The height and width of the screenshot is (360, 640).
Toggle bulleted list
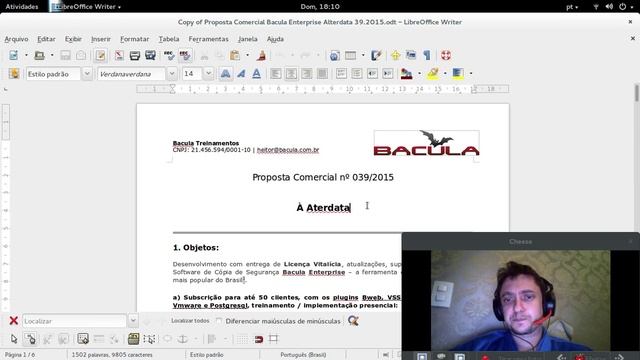pyautogui.click(x=357, y=73)
